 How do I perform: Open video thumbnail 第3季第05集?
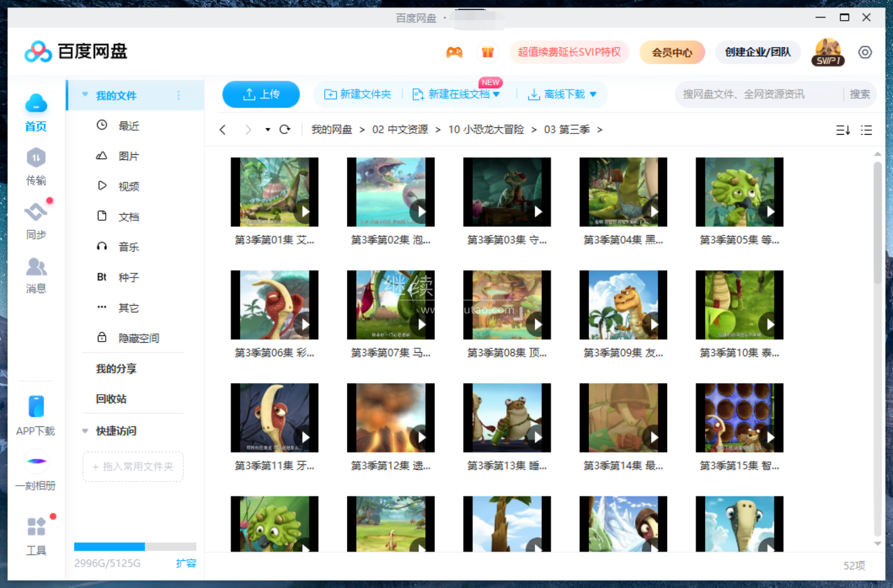[739, 192]
